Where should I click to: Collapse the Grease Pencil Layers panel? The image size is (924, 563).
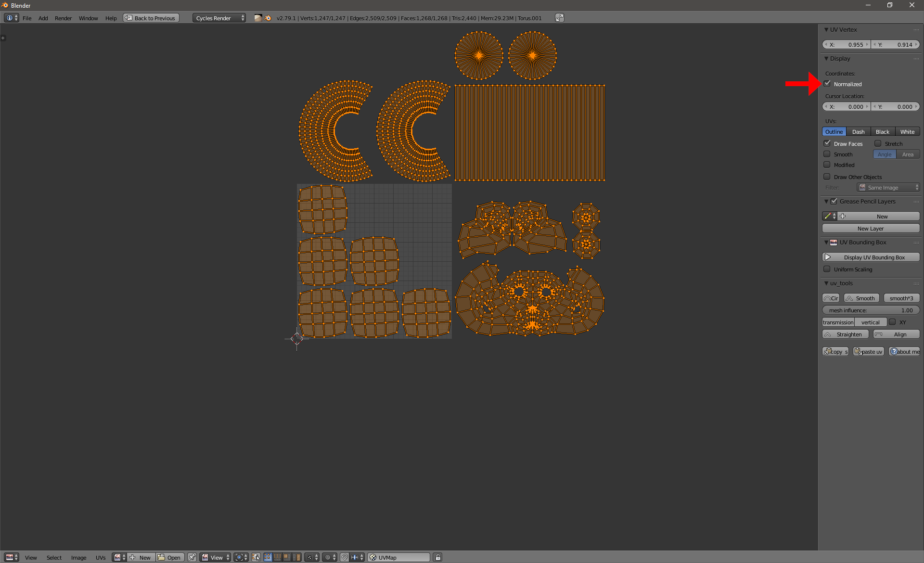click(x=826, y=202)
